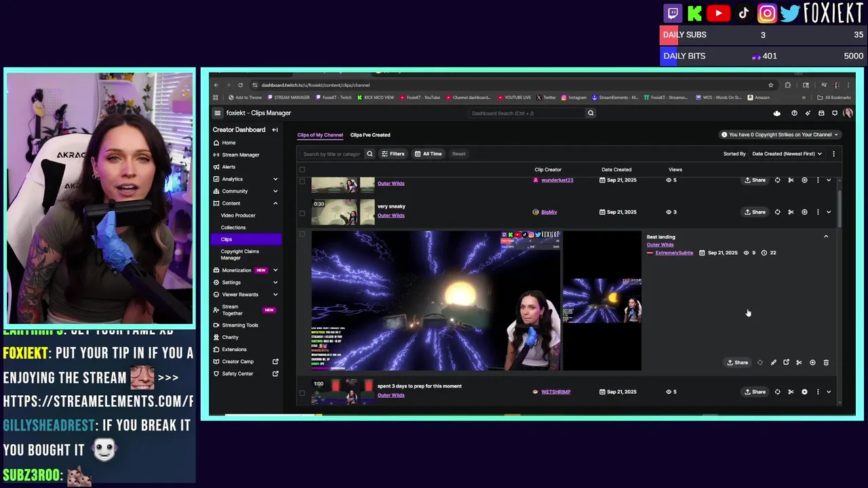Click the browser address bar URL
The width and height of the screenshot is (868, 488).
(315, 85)
